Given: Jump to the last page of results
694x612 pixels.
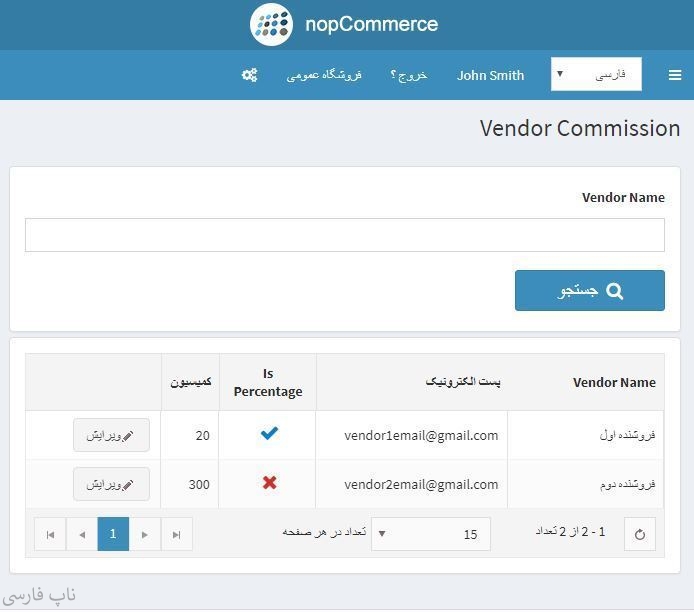Looking at the screenshot, I should tap(177, 534).
